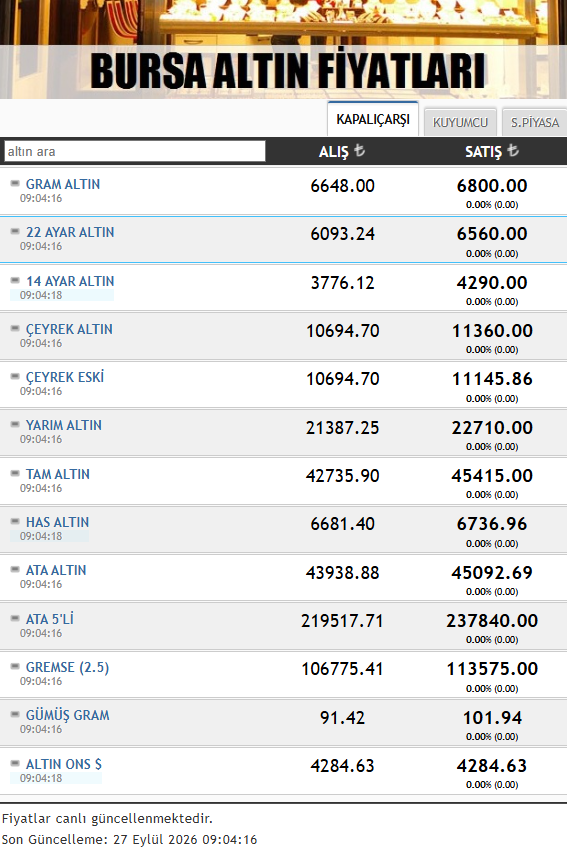
Task: Open the TAM ALTIN link
Action: click(58, 474)
